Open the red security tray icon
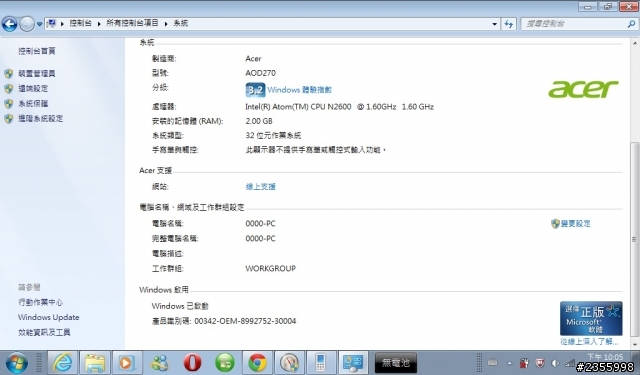Viewport: 640px width, 375px height. click(x=524, y=363)
